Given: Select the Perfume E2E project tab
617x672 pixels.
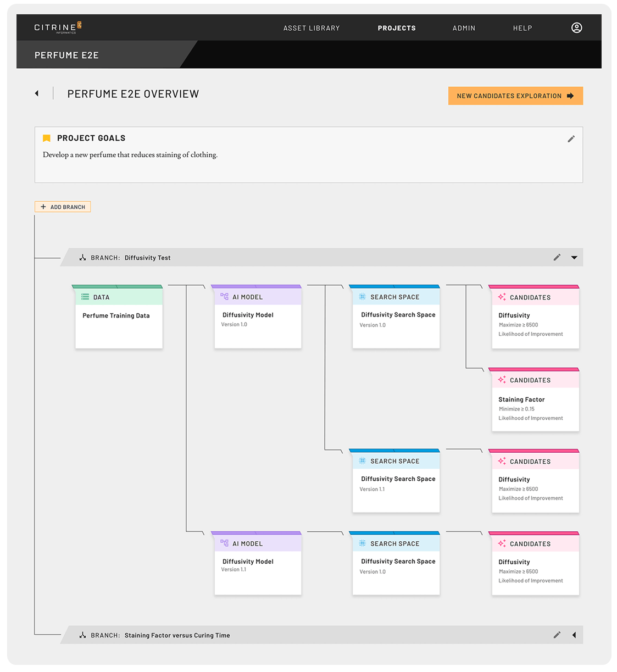Looking at the screenshot, I should 66,55.
